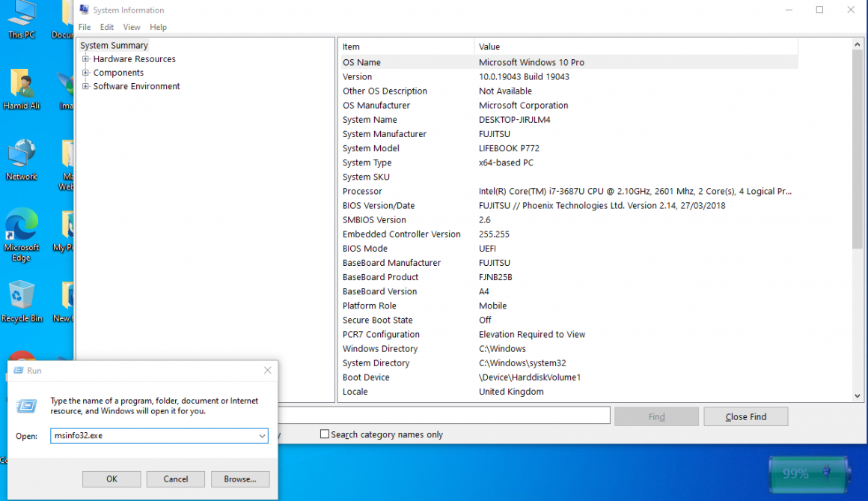Expand the Hardware Resources tree node
Image resolution: width=868 pixels, height=501 pixels.
pyautogui.click(x=85, y=58)
